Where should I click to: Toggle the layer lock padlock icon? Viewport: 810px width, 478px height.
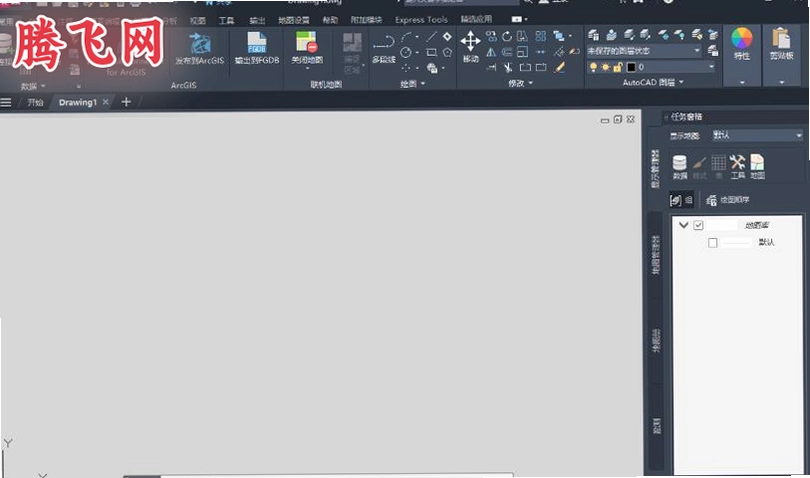618,67
